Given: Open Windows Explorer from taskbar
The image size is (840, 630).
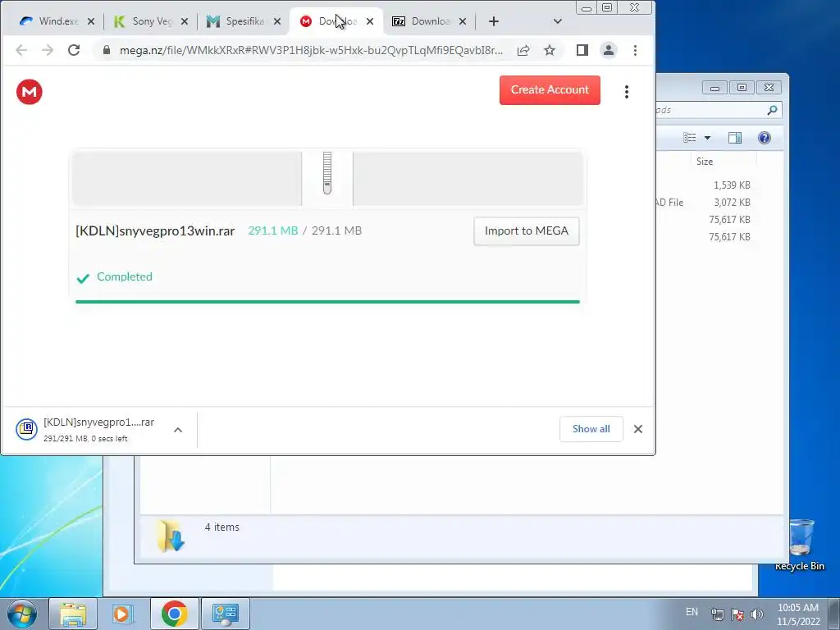Looking at the screenshot, I should [x=73, y=614].
